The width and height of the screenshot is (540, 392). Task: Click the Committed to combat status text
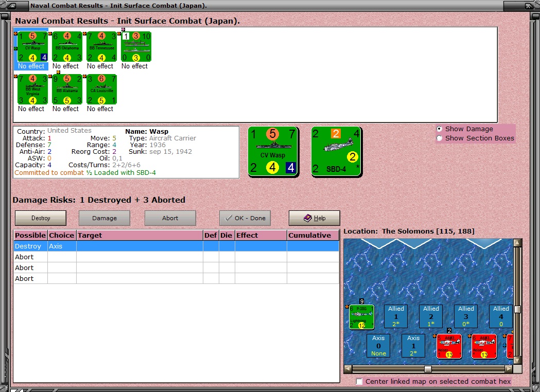[x=49, y=172]
